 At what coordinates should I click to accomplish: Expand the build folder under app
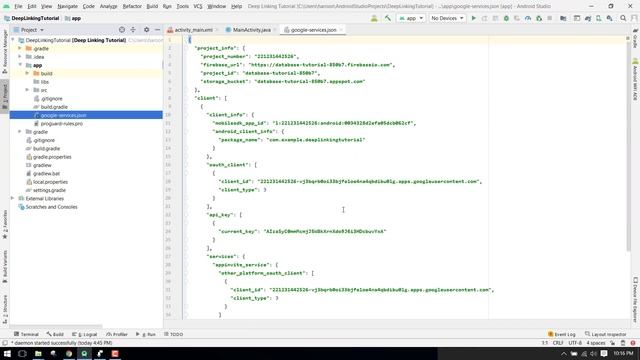click(27, 73)
